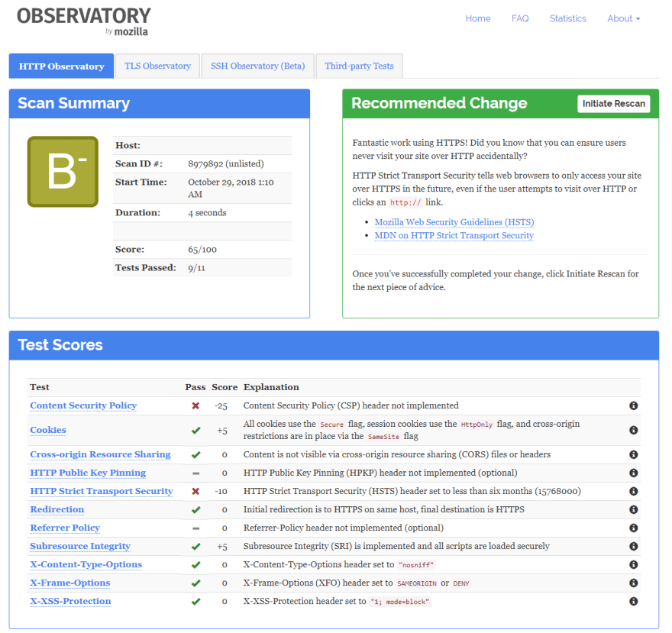Go to Statistics in top navigation
The width and height of the screenshot is (672, 633).
[567, 18]
